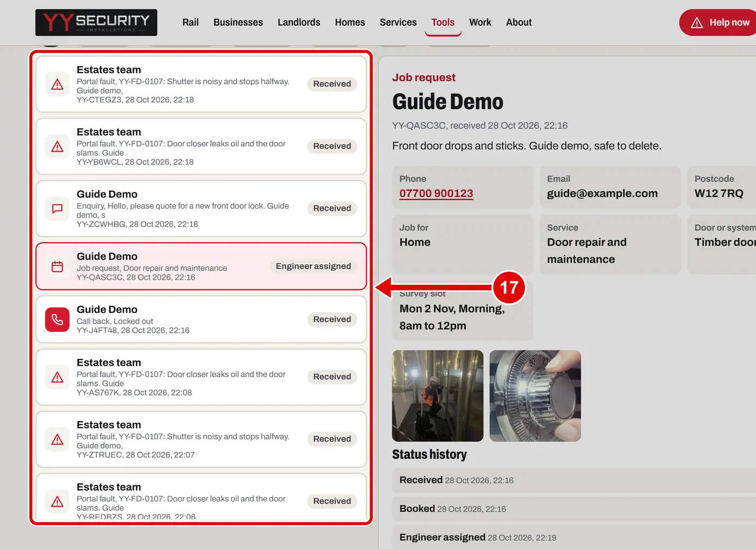
Task: Click the enquiry chat bubble icon on card YY-ZCWHBG
Action: coord(57,209)
